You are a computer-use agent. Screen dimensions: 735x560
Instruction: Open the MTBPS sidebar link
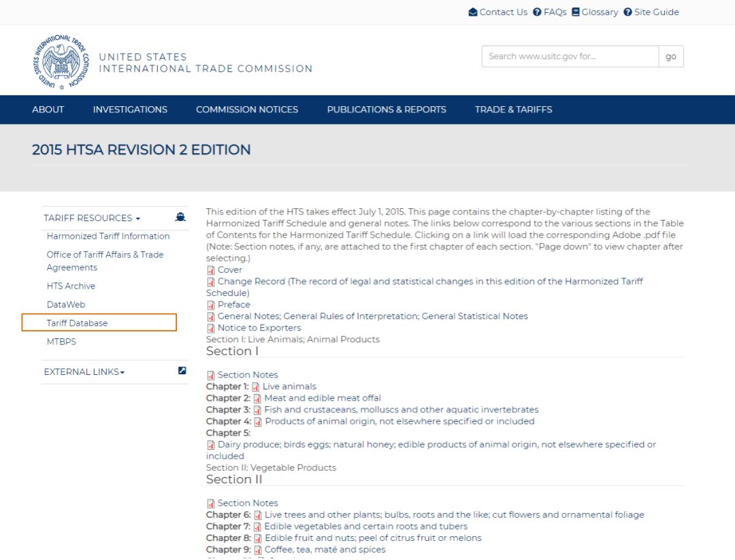click(x=61, y=342)
